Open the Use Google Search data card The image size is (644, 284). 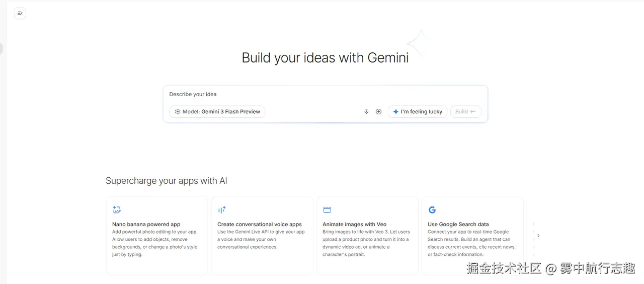[x=472, y=236]
